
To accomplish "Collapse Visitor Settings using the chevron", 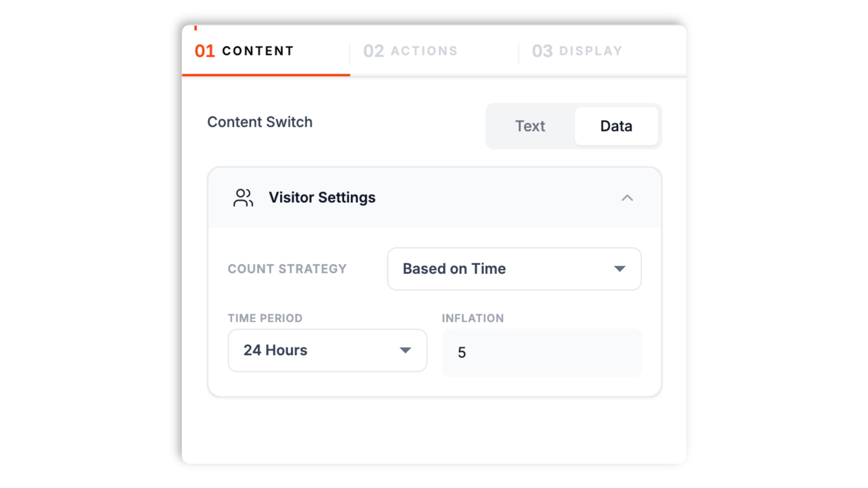I will [627, 198].
